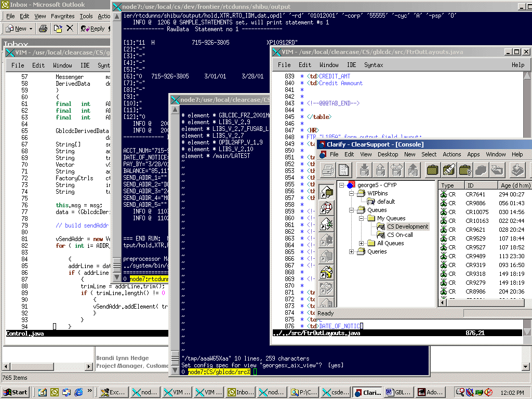Collapse the WIPbins tree node
Viewport: 532px width, 399px height.
click(352, 193)
